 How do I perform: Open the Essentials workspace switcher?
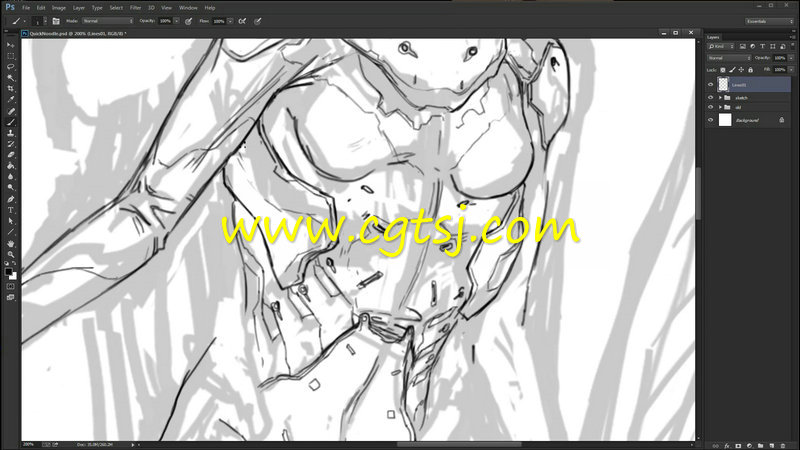point(769,21)
